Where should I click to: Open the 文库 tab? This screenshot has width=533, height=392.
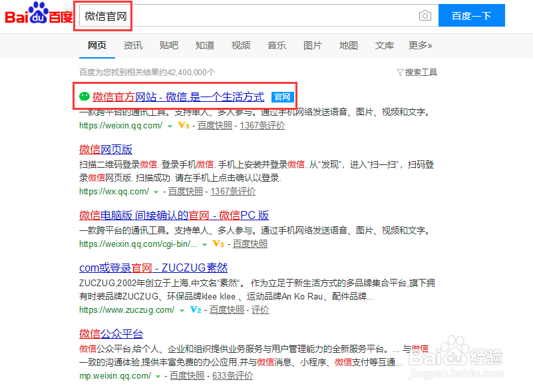tap(385, 45)
